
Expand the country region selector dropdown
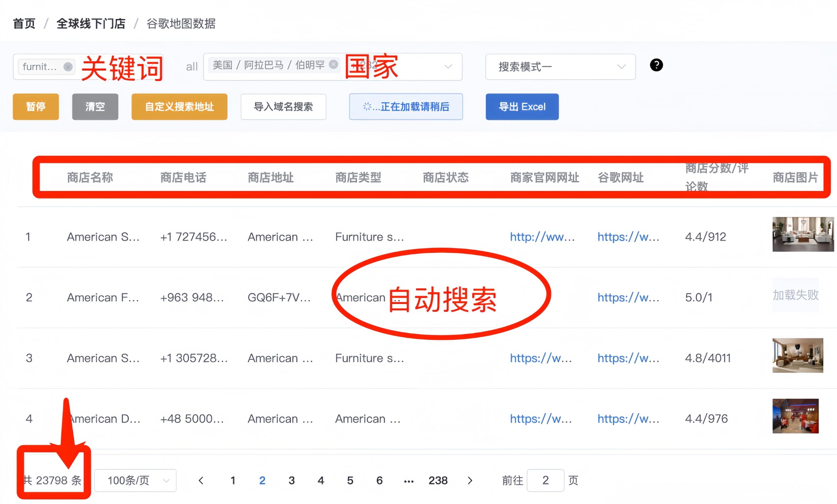pos(448,67)
